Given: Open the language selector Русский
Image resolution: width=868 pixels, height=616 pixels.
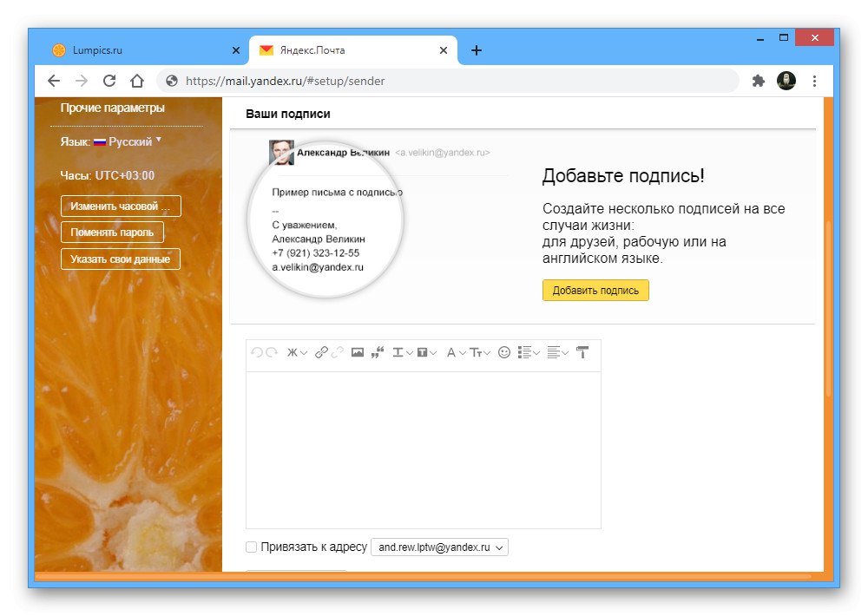Looking at the screenshot, I should [x=128, y=141].
